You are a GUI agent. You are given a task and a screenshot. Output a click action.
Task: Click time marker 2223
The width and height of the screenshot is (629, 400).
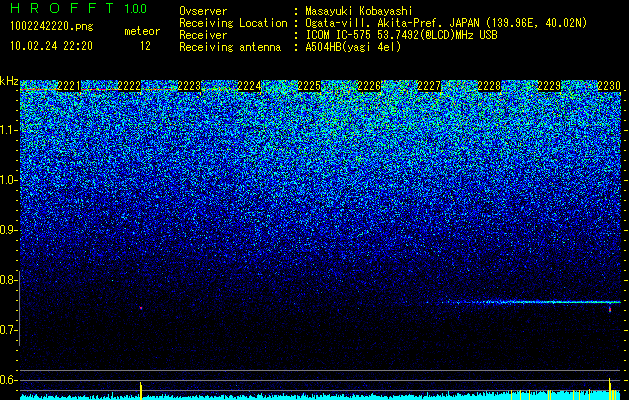(189, 86)
